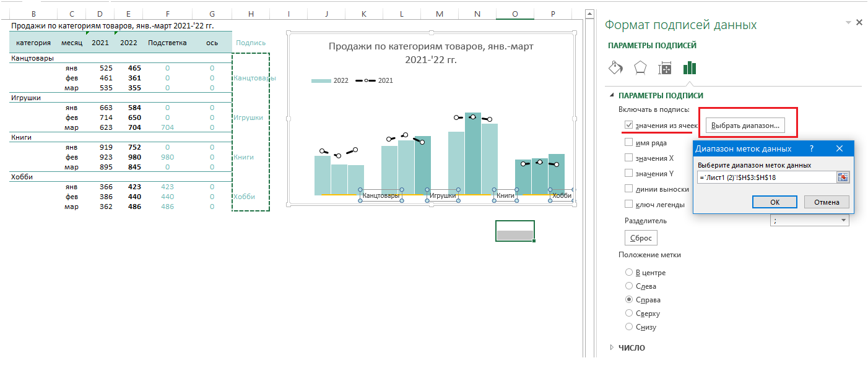
Task: Confirm the range with OK
Action: click(775, 202)
